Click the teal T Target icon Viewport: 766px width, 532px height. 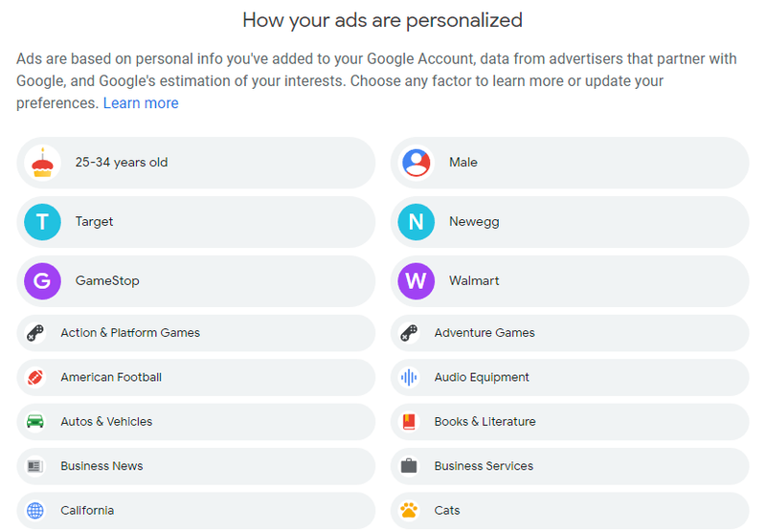[x=42, y=222]
